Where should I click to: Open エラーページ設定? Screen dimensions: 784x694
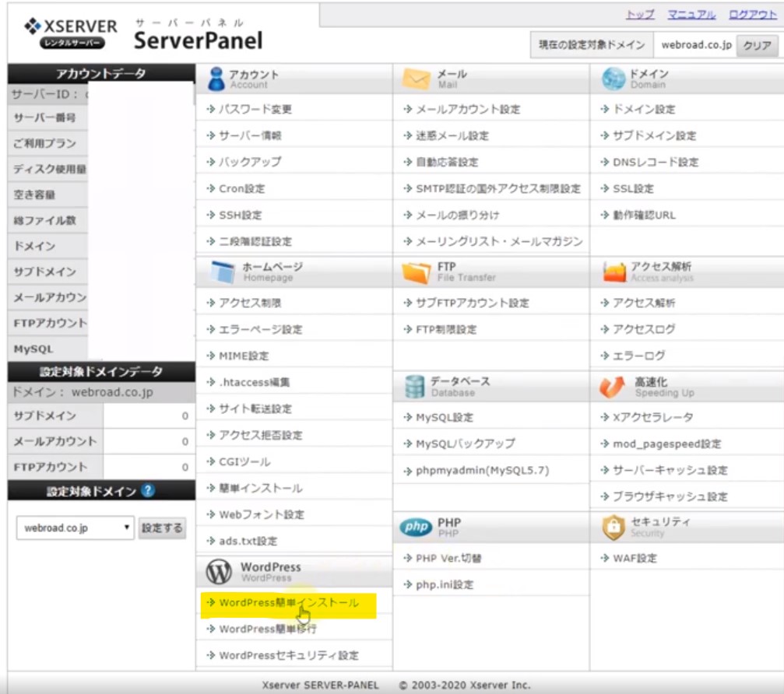point(260,329)
